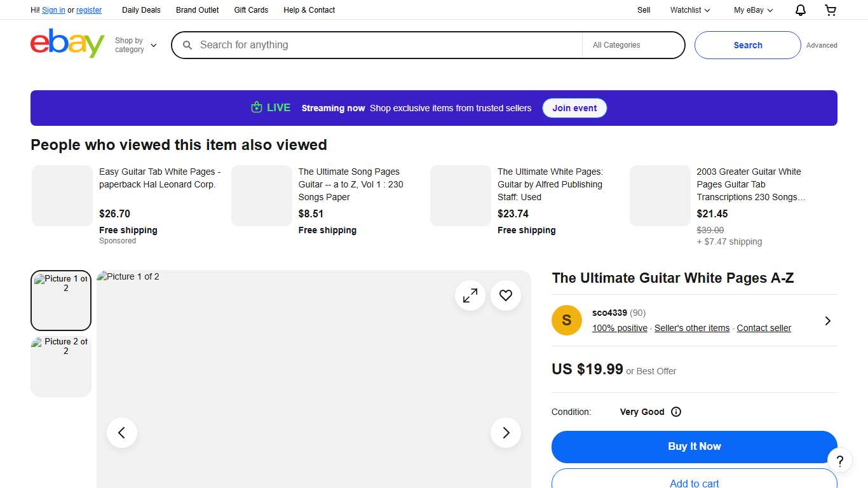Image resolution: width=868 pixels, height=488 pixels.
Task: Click the Condition info icon
Action: click(x=676, y=412)
